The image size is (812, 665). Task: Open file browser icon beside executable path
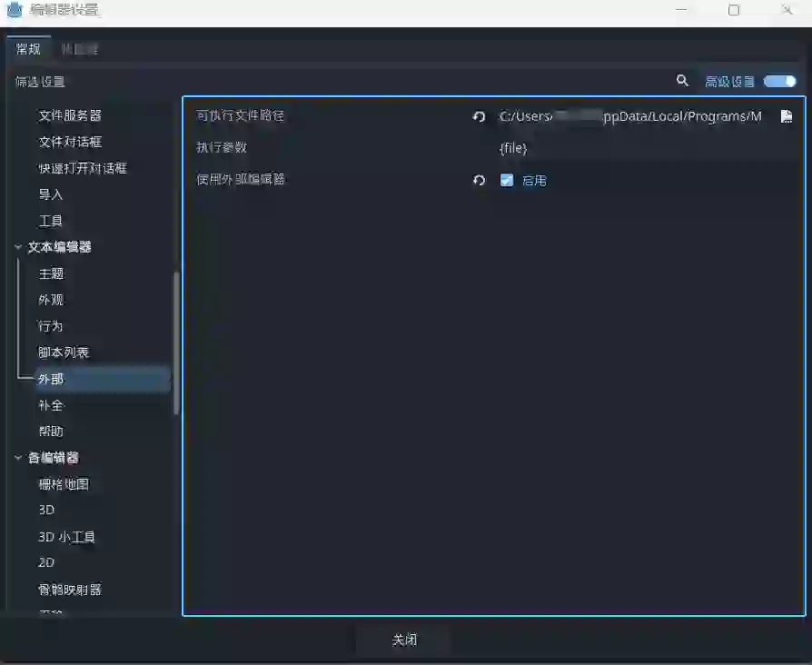tap(787, 116)
